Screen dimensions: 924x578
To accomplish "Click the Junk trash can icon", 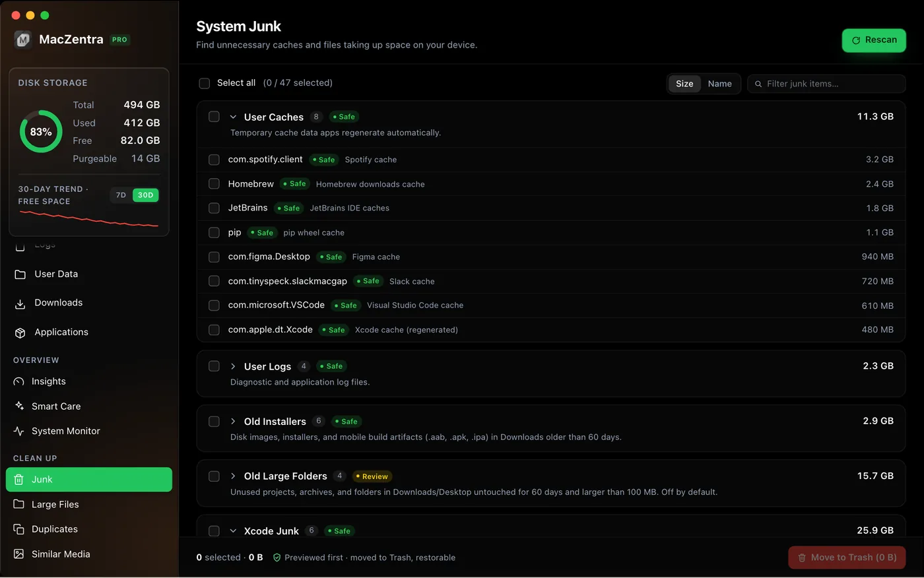I will [x=19, y=480].
